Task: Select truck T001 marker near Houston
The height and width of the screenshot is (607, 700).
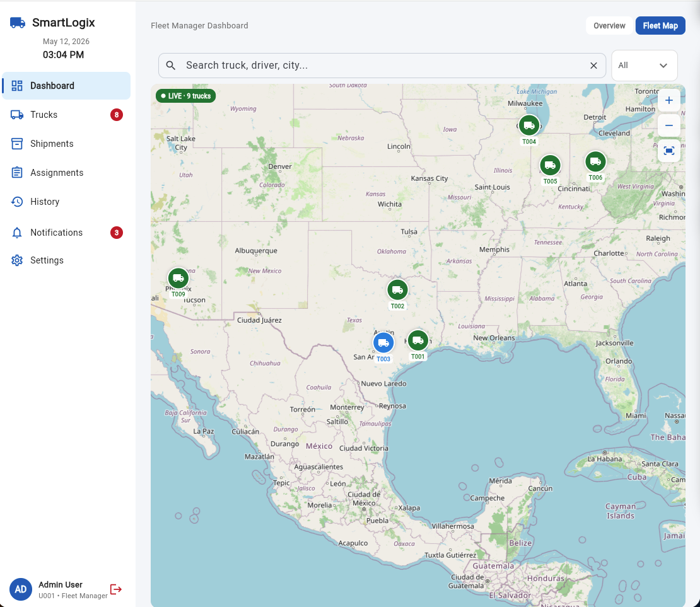Action: 418,340
